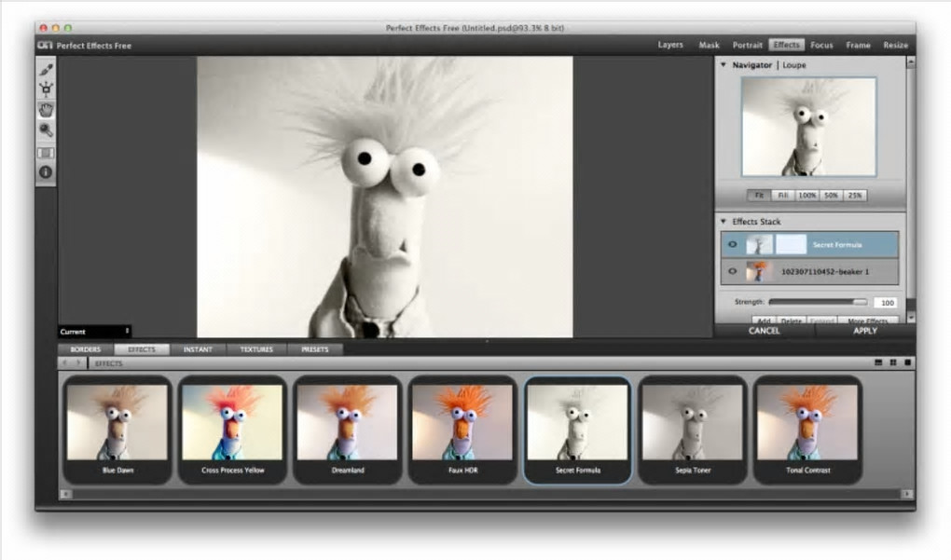Hide the Secret Formula effect layer
The image size is (951, 560).
click(732, 244)
